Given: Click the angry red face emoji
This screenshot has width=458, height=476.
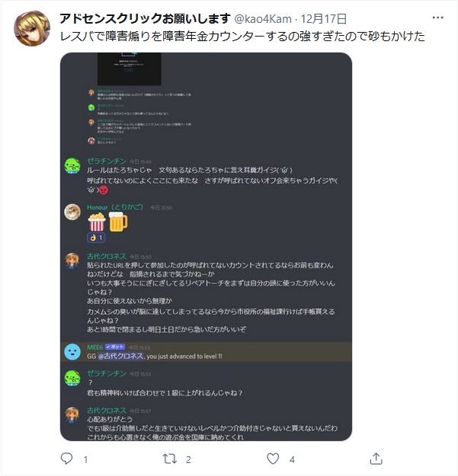Looking at the screenshot, I should [104, 190].
